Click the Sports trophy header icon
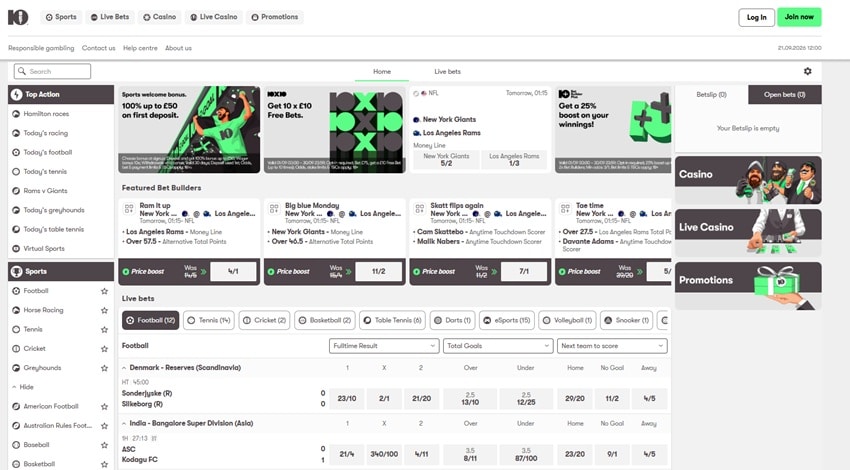This screenshot has height=470, width=850. [17, 271]
